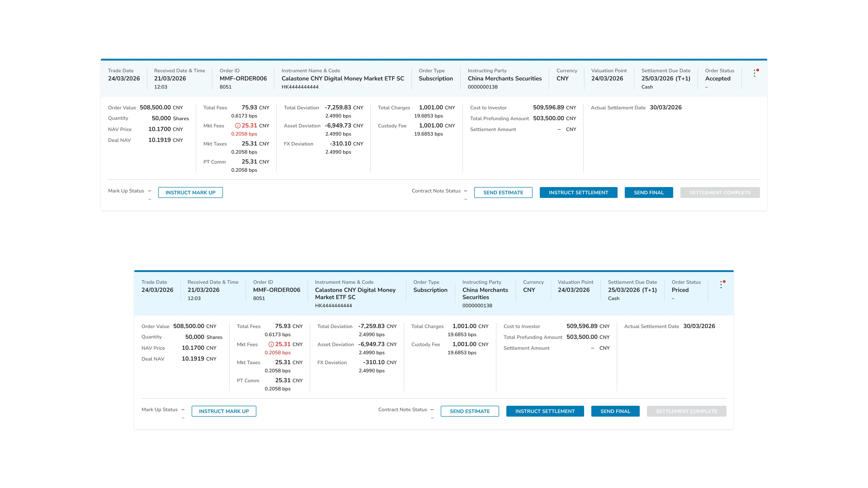Click Order ID MMF-ORDER006 in the Priced card

tap(276, 290)
